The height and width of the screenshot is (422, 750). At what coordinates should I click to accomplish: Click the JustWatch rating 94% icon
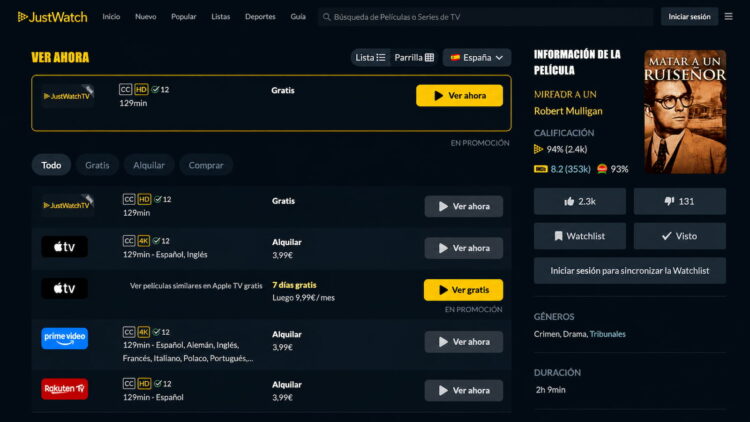click(538, 149)
